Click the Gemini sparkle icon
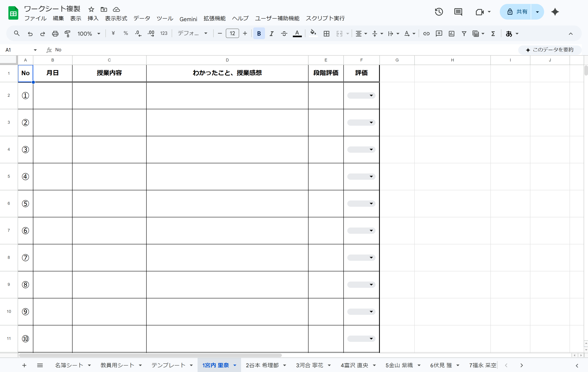This screenshot has width=588, height=372. 555,12
